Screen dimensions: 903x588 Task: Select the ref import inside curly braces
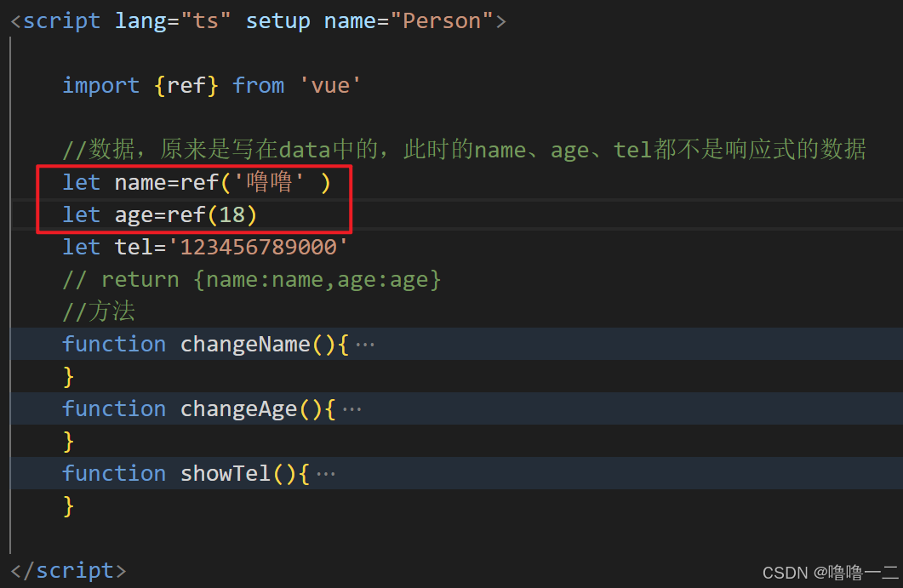pos(187,85)
